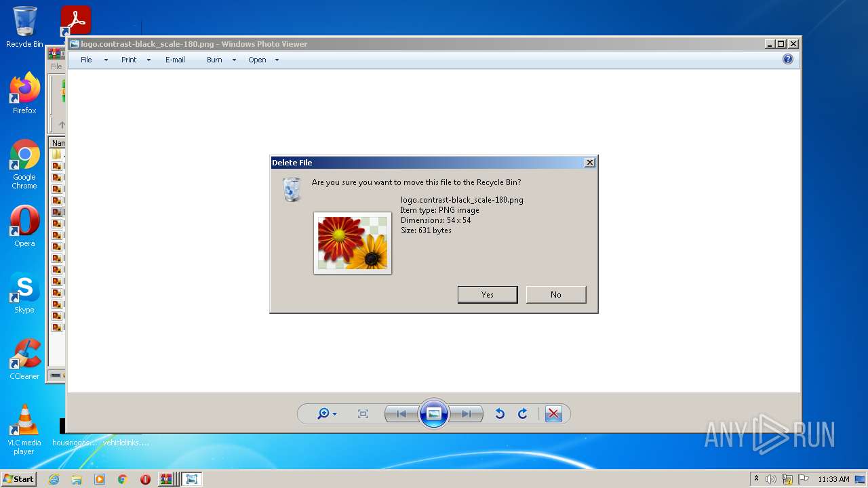Click the network tray icon

[787, 479]
